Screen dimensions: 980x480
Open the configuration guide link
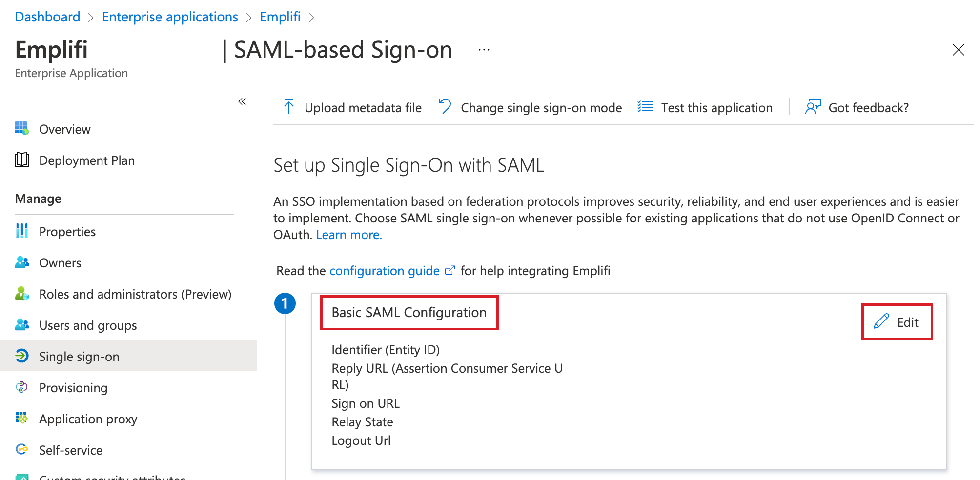click(x=385, y=271)
